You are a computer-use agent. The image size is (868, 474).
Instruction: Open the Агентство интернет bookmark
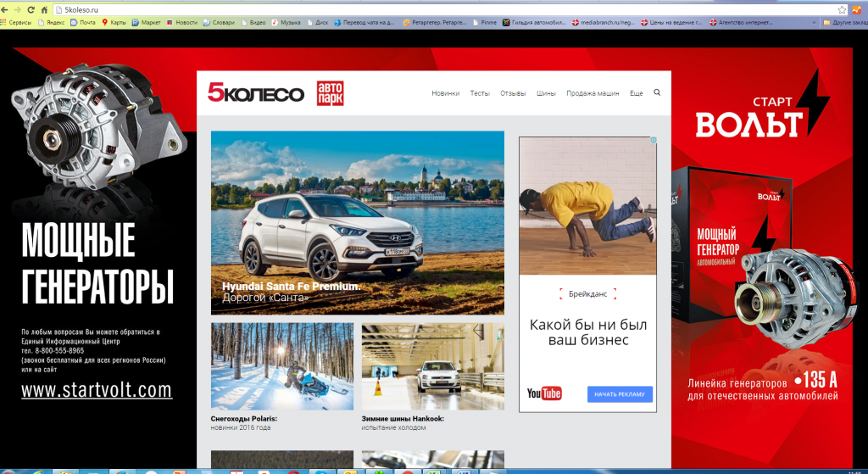pos(741,23)
